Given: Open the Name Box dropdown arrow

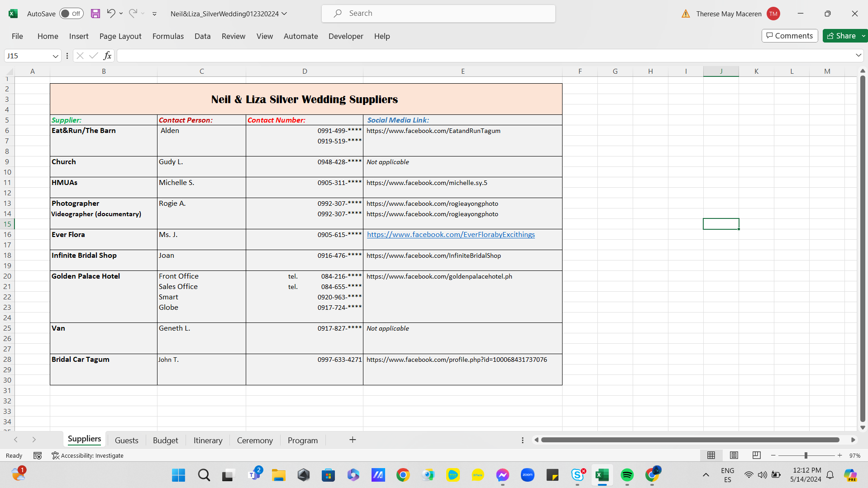Looking at the screenshot, I should 55,56.
